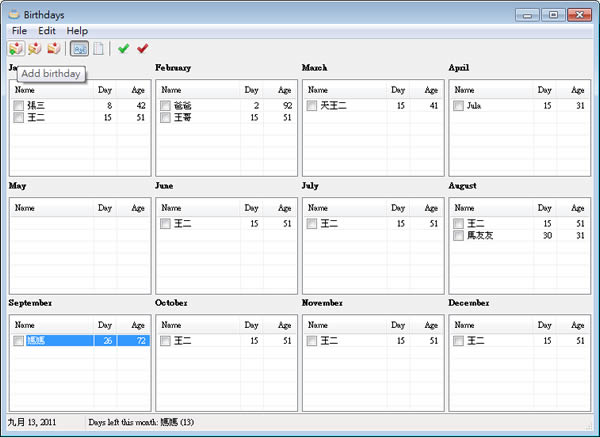Select the highlighted view-mode toolbar icon
Viewport: 600px width, 438px height.
tap(79, 49)
